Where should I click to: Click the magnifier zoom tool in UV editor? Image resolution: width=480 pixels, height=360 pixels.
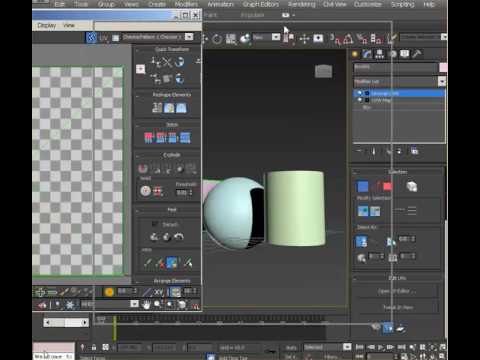[157, 304]
